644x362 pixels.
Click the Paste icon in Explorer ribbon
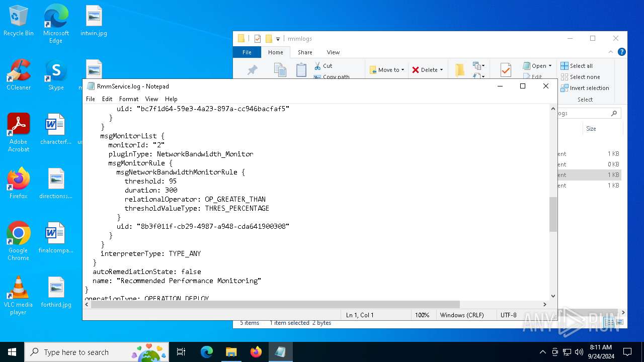click(x=301, y=70)
